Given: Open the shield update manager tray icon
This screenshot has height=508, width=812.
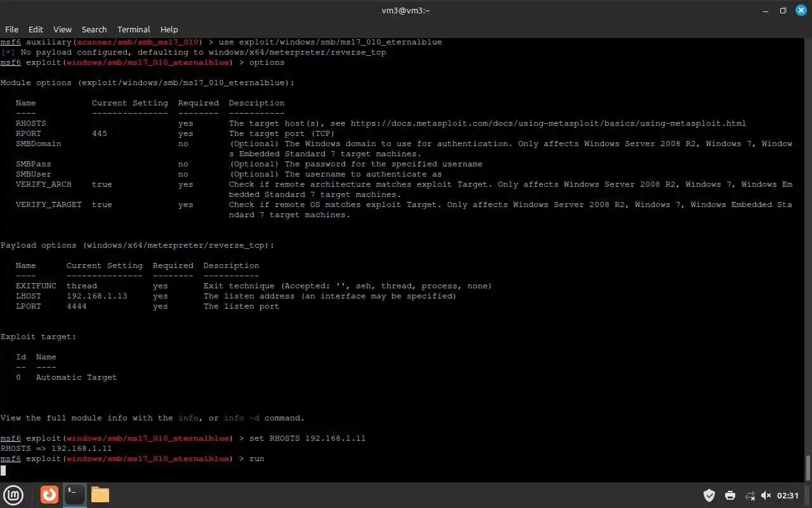Looking at the screenshot, I should point(710,495).
